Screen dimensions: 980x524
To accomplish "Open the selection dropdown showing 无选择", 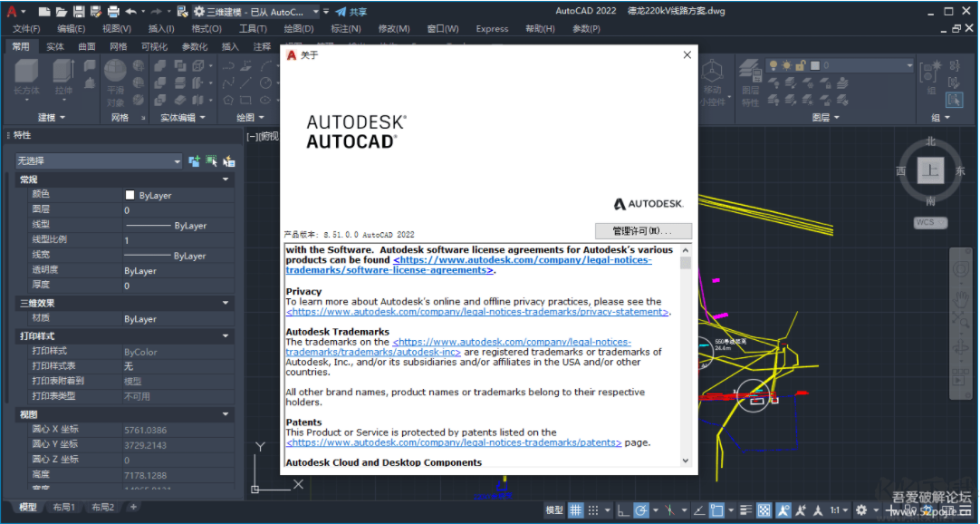I will pos(178,160).
